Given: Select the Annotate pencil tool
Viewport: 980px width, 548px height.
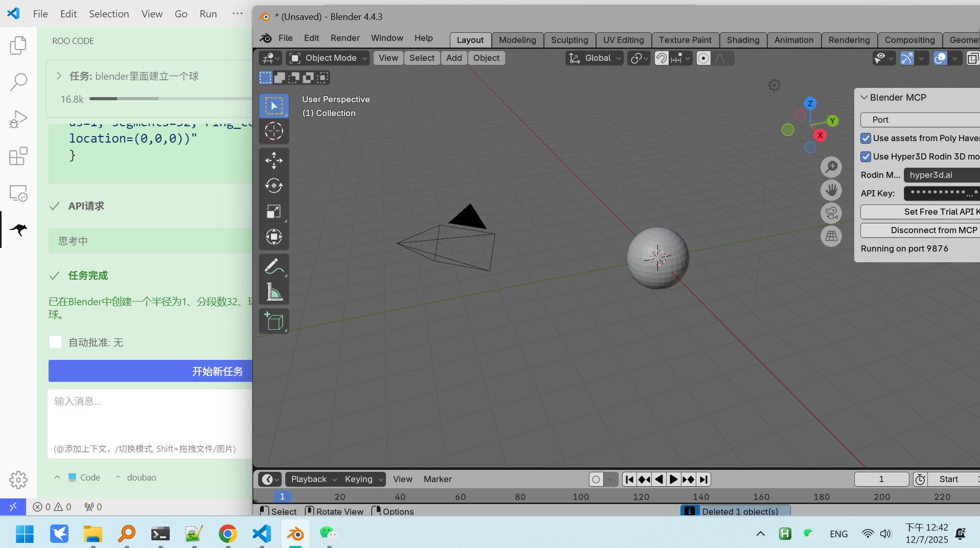Looking at the screenshot, I should tap(274, 266).
